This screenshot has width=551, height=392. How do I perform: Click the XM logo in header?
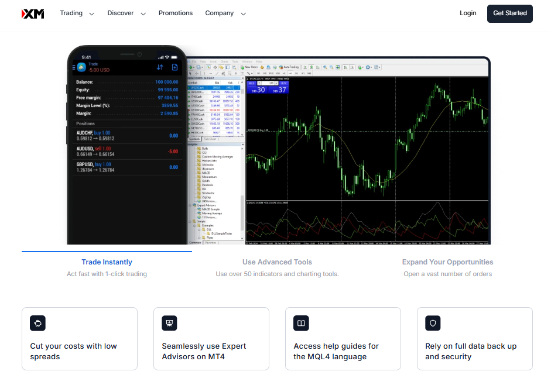pos(33,13)
